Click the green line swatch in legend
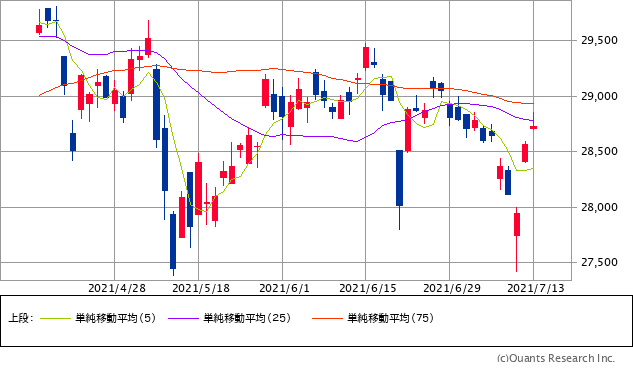 point(56,319)
